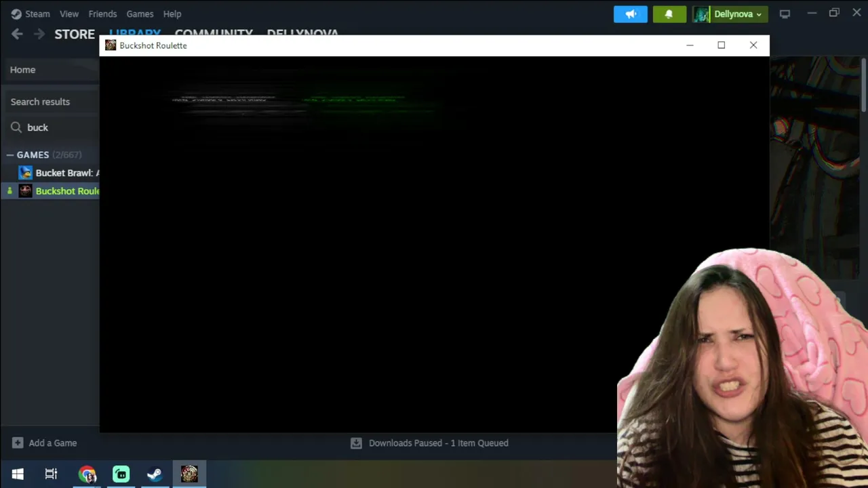
Task: Open Google Chrome from the taskbar
Action: (87, 474)
